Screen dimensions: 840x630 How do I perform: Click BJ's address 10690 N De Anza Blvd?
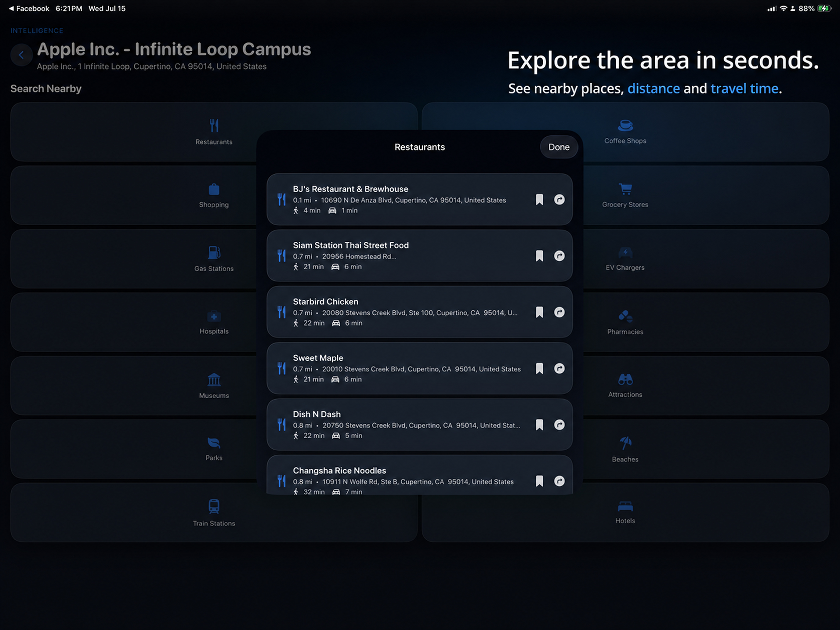tap(414, 200)
